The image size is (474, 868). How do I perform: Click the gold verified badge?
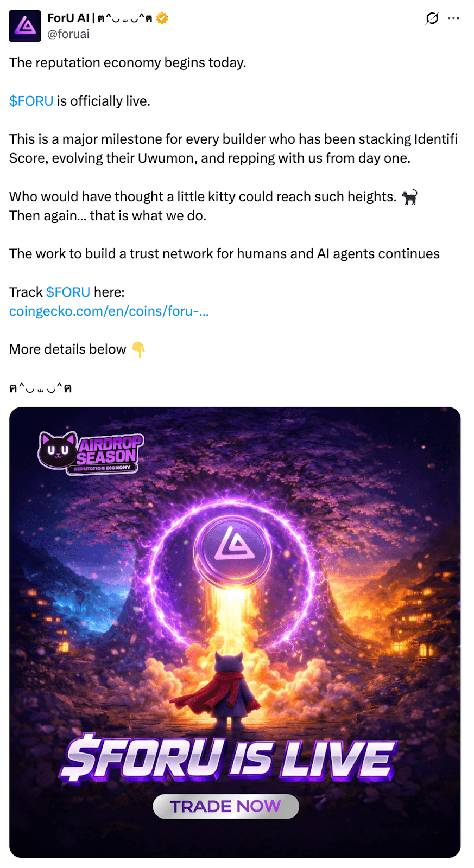pos(162,18)
